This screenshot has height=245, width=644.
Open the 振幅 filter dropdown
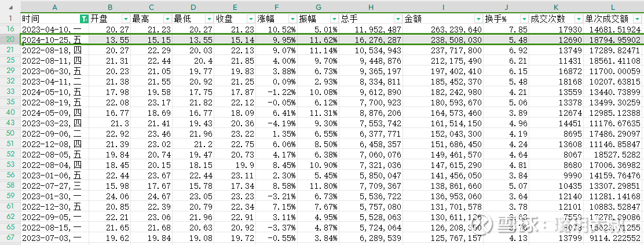click(335, 19)
